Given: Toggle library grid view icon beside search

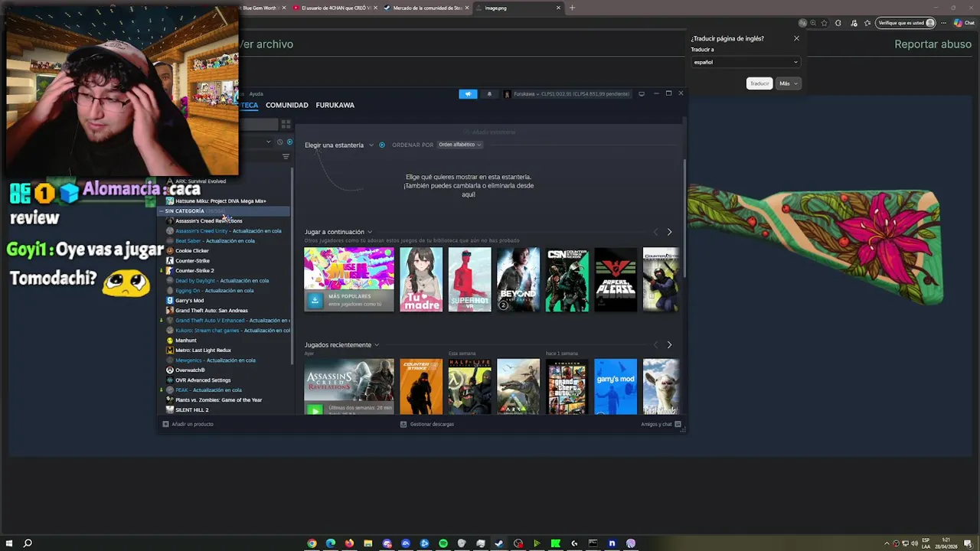Looking at the screenshot, I should [286, 123].
